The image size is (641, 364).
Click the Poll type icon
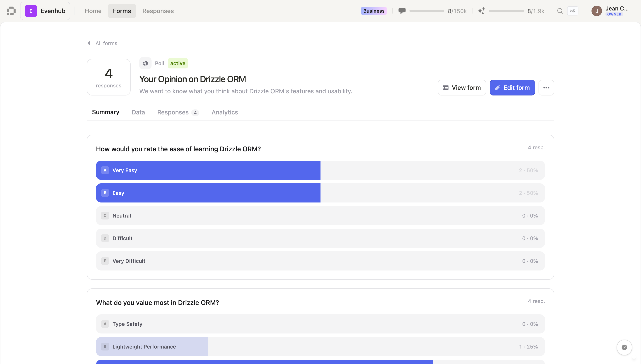coord(145,63)
